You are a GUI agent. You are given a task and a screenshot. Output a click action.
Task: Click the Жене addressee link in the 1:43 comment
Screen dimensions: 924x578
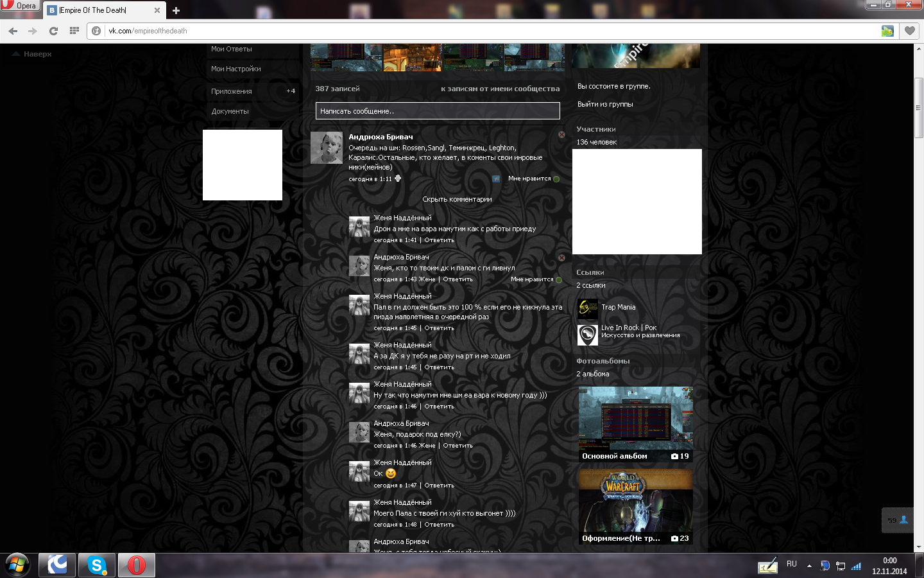(427, 279)
